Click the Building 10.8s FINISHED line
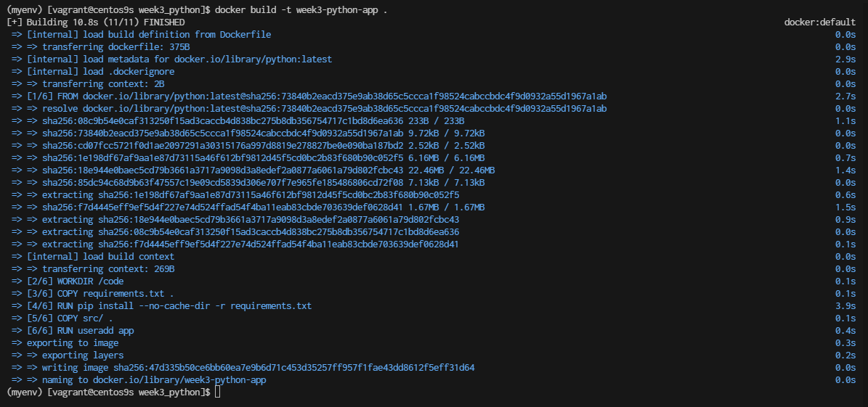The width and height of the screenshot is (868, 407). (96, 22)
